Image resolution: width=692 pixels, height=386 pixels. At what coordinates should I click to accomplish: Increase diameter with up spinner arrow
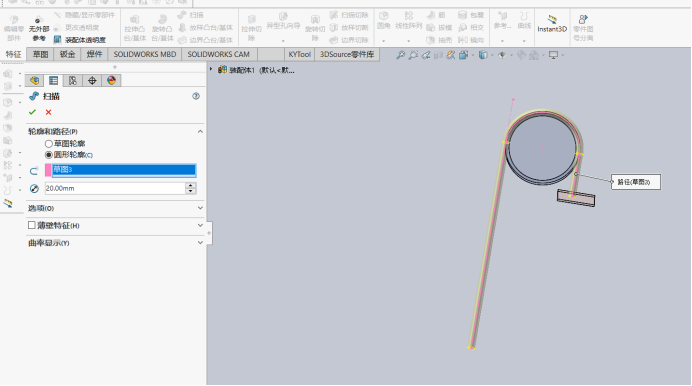click(x=191, y=185)
